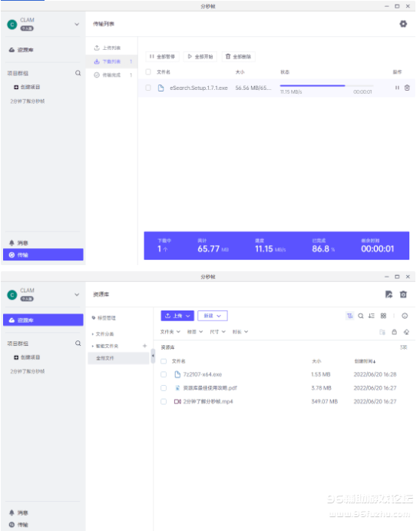Viewport: 420px width, 531px height.
Task: Pause the eSearch.Setup.1.7.1.exe download
Action: click(397, 88)
